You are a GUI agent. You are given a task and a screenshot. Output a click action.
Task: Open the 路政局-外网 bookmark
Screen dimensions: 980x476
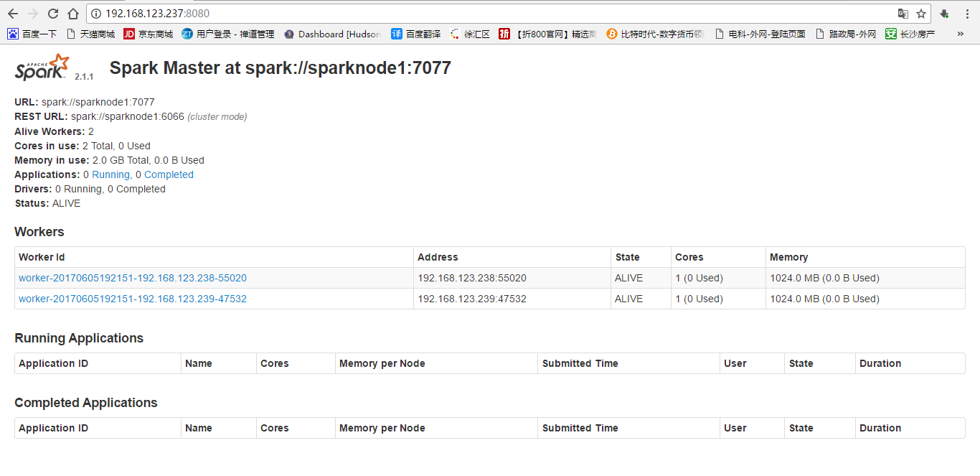tap(846, 34)
